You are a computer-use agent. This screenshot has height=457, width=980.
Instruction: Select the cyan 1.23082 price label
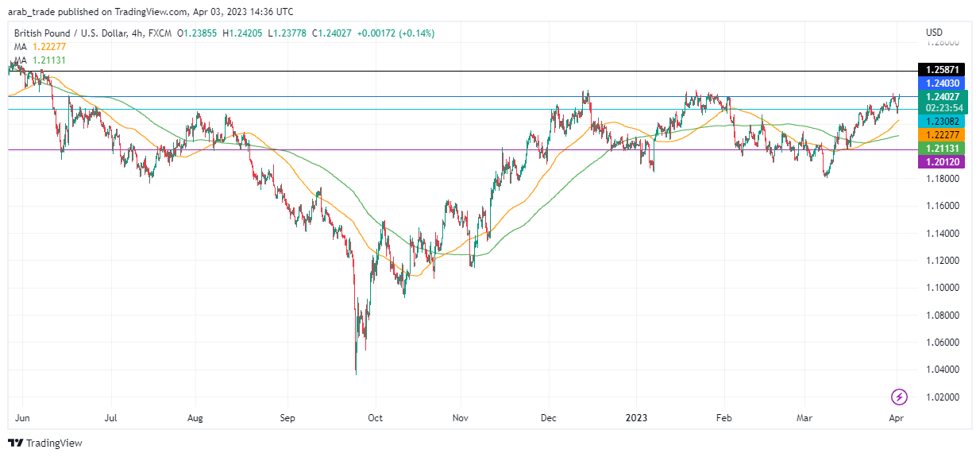pyautogui.click(x=940, y=122)
